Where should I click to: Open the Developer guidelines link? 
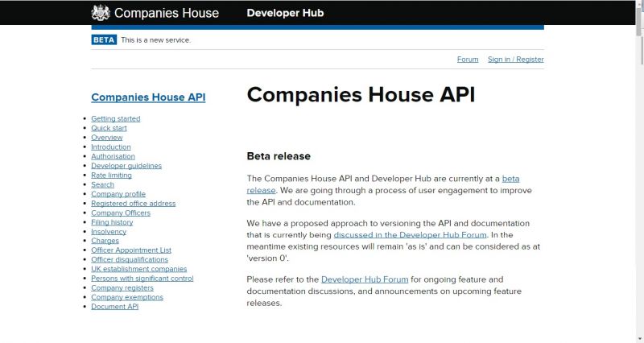click(x=126, y=166)
